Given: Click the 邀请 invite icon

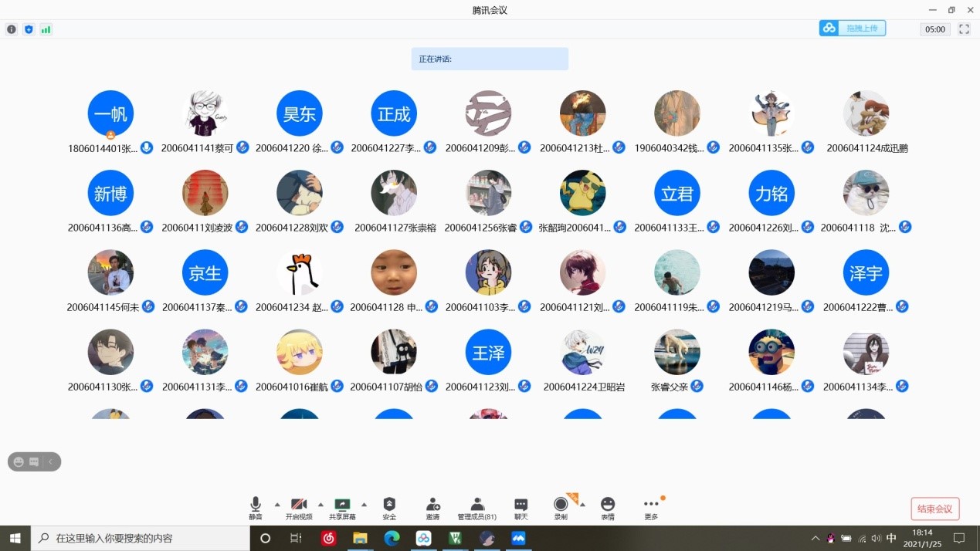Looking at the screenshot, I should click(x=432, y=508).
